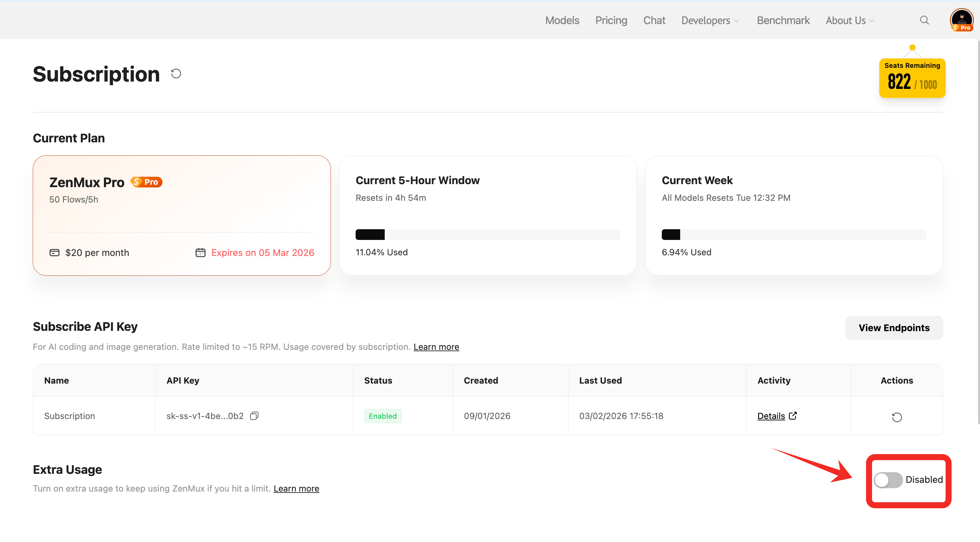The height and width of the screenshot is (542, 980).
Task: Refresh the Subscription page using the reload icon
Action: coord(175,73)
